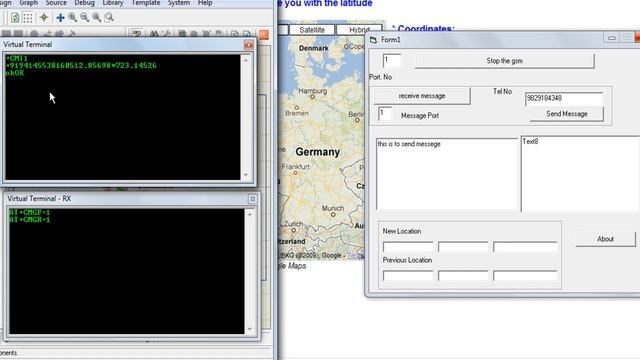640x360 pixels.
Task: Click Virtual Terminal RX scrollbar up arrow
Action: coord(250,214)
